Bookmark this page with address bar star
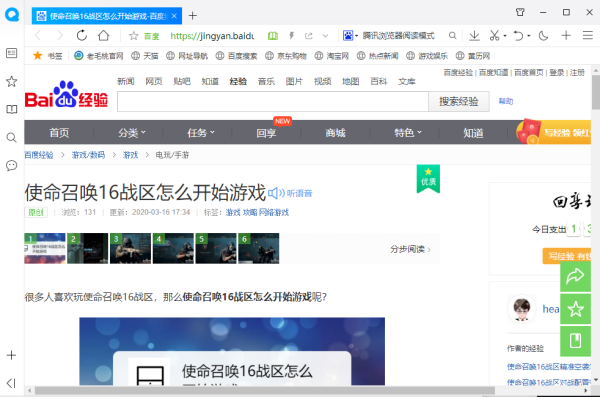Screen dimensions: 600x397 [x=134, y=36]
